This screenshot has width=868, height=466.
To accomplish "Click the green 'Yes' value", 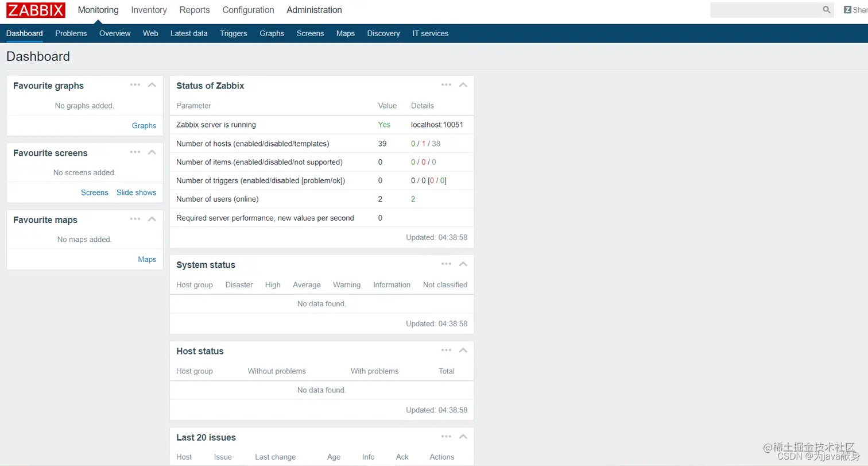I will coord(384,125).
